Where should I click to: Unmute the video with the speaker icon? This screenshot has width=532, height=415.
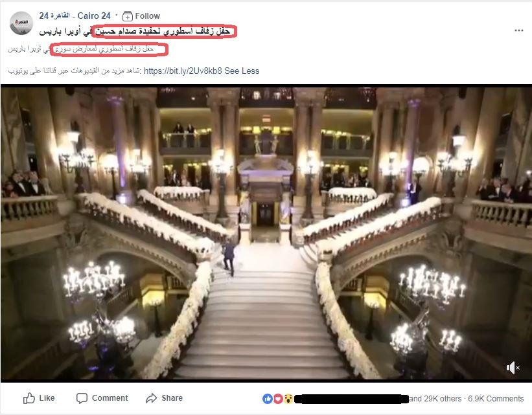(x=513, y=368)
